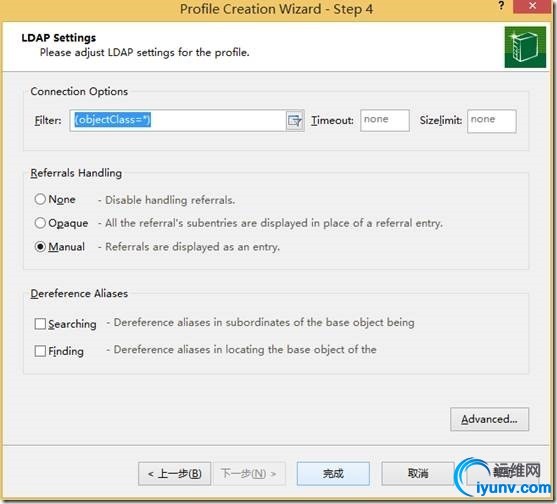Enable the Finding dereference aliases checkbox
The width and height of the screenshot is (557, 504).
pyautogui.click(x=40, y=351)
